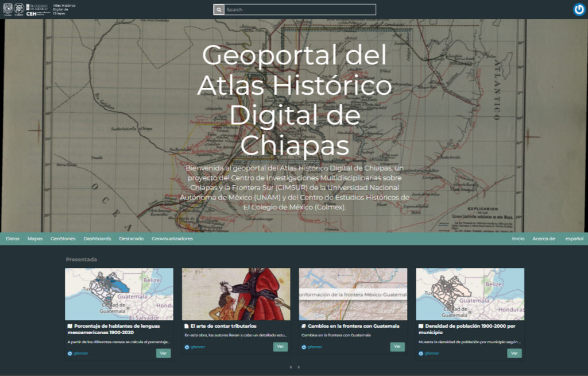Click the UNAM crest logo
This screenshot has height=376, width=588.
click(7, 9)
